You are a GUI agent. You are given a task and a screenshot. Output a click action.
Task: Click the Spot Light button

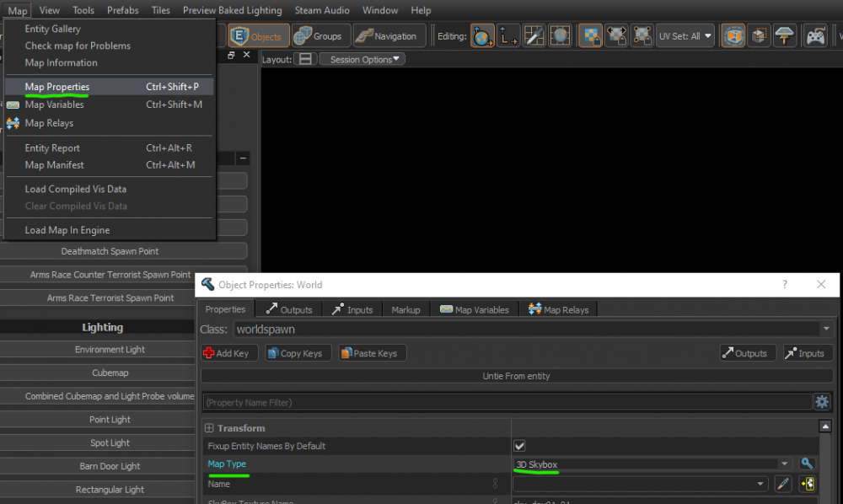[x=110, y=442]
